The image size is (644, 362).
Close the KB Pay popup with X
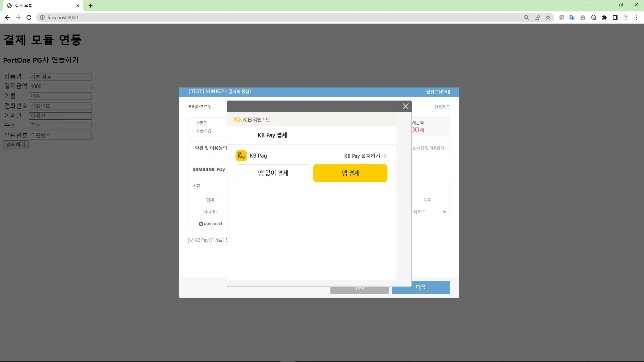pyautogui.click(x=406, y=106)
